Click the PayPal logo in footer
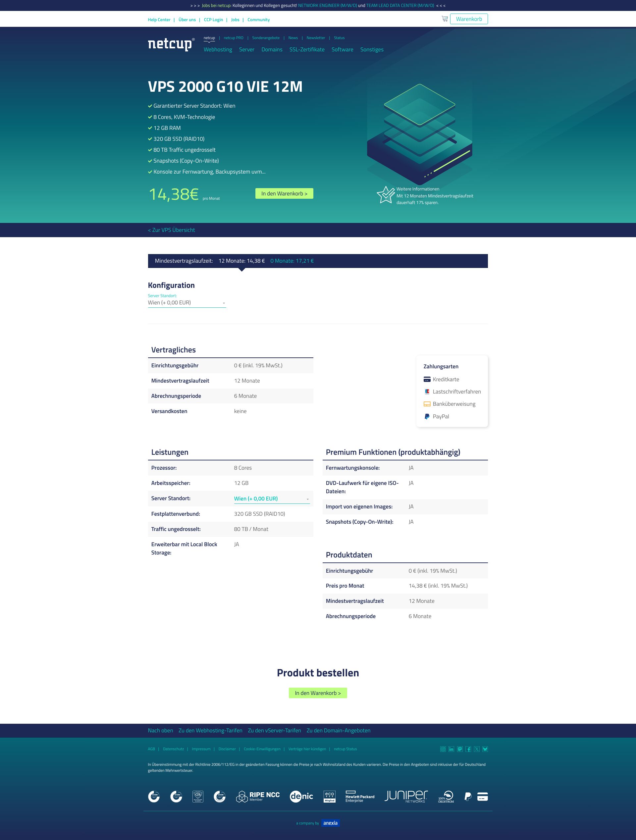The height and width of the screenshot is (840, 636). click(x=468, y=796)
